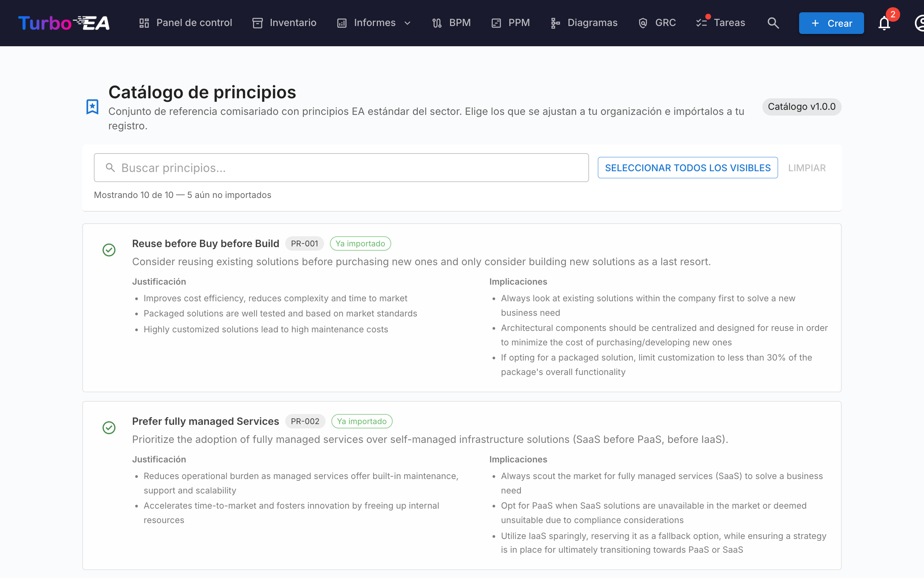Viewport: 924px width, 578px height.
Task: Click 'Highly customized solutions lead to high maintenance costs'
Action: coord(266,329)
